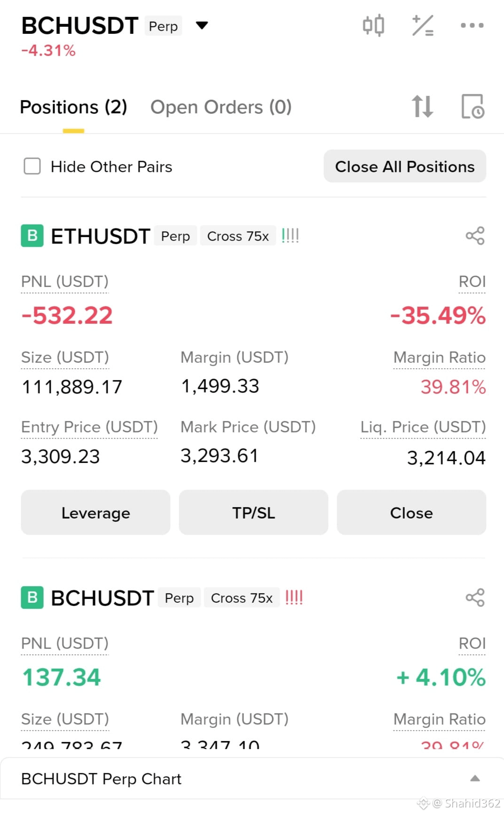504x815 pixels.
Task: Share the ETHUSDT position
Action: (475, 236)
